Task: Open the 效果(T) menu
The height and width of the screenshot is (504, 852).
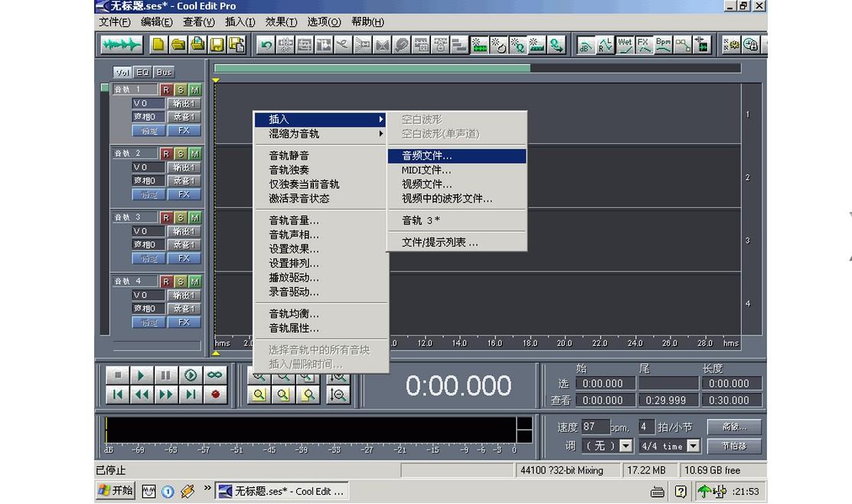Action: pyautogui.click(x=281, y=21)
